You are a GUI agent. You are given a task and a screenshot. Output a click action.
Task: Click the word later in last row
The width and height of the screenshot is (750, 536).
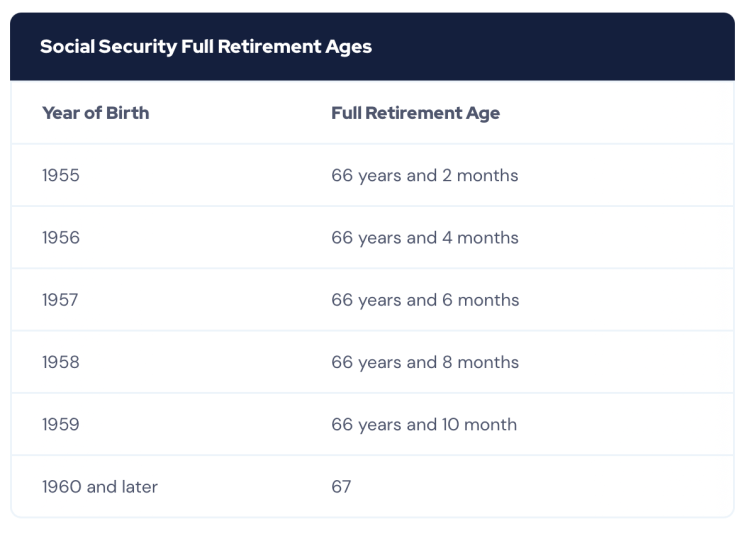coord(137,487)
